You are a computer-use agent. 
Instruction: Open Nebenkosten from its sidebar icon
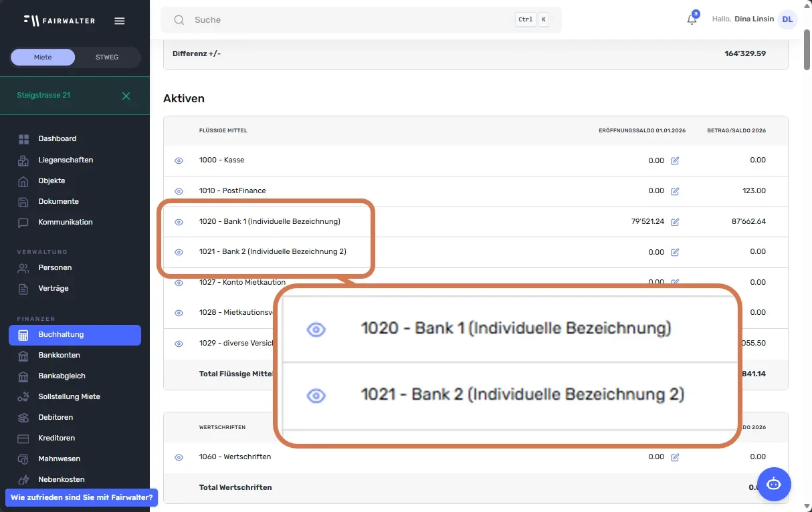pyautogui.click(x=23, y=480)
